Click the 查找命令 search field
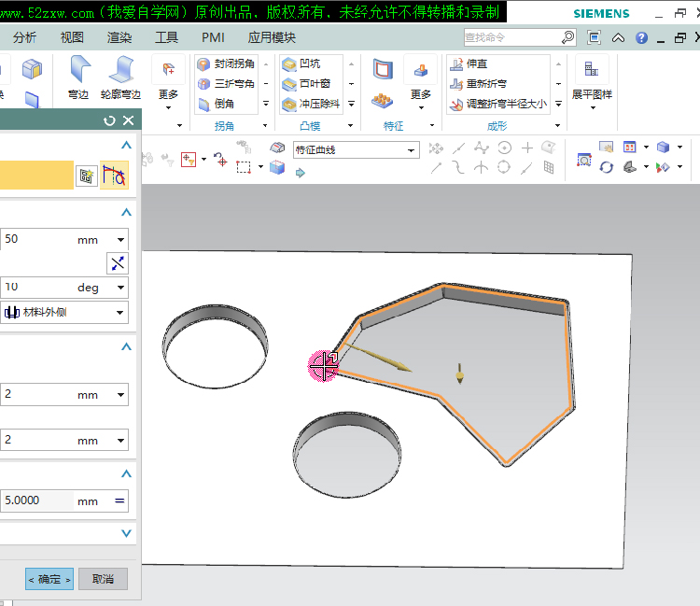 tap(511, 37)
